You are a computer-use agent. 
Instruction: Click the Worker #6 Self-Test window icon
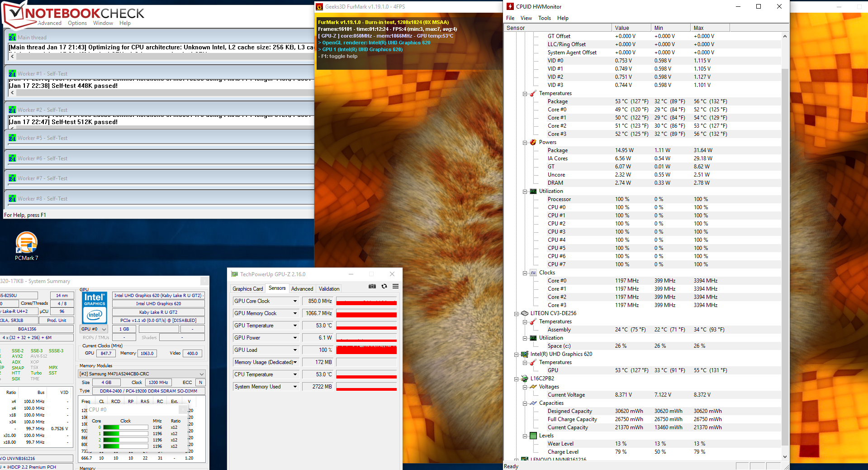click(12, 158)
